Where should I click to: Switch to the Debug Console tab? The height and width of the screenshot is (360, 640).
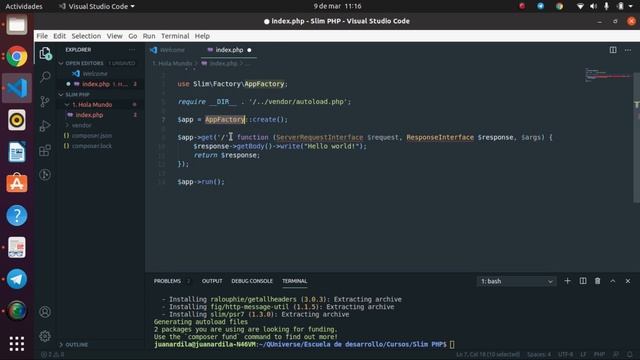252,281
